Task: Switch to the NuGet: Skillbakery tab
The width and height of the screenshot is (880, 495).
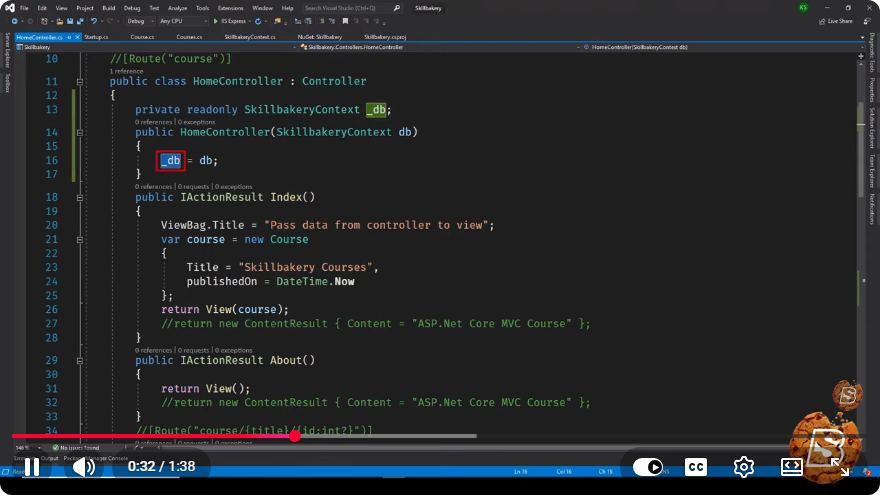Action: click(x=319, y=37)
